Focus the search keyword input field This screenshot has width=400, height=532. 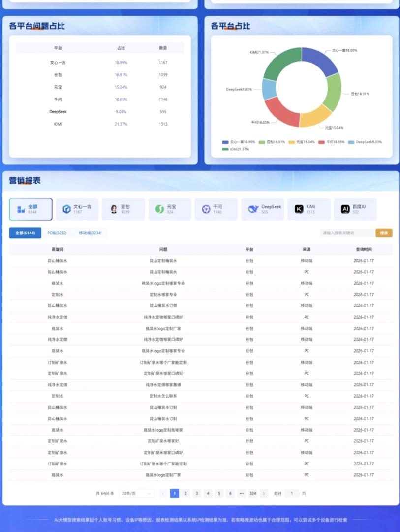click(x=346, y=233)
